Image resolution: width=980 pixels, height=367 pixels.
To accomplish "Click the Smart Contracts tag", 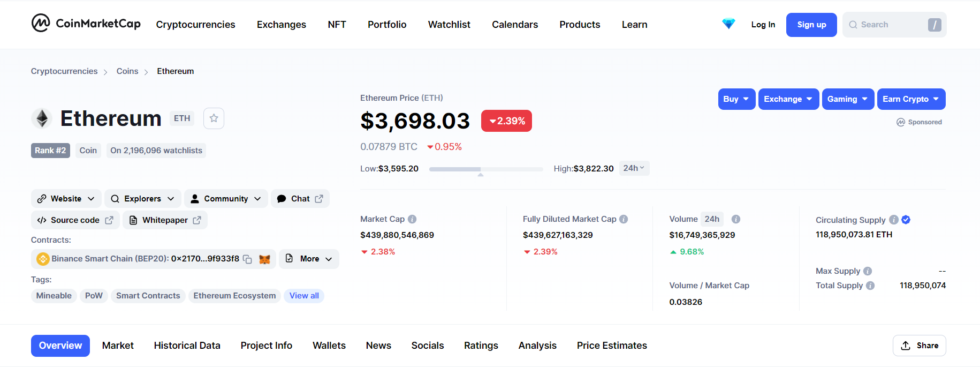I will pyautogui.click(x=148, y=296).
